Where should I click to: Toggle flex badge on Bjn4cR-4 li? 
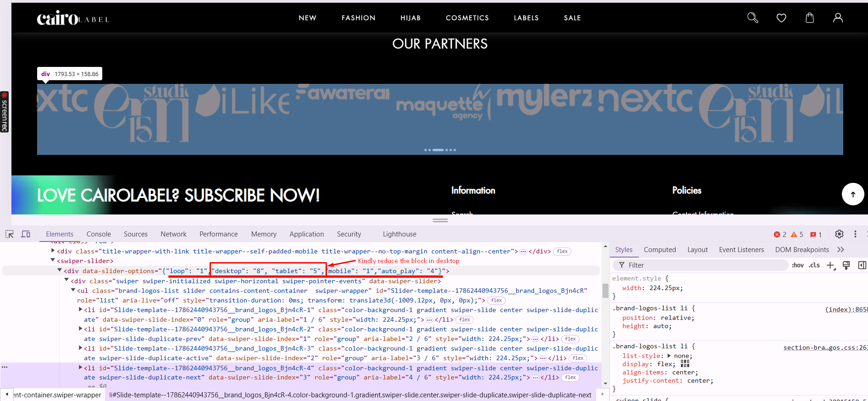click(x=570, y=378)
